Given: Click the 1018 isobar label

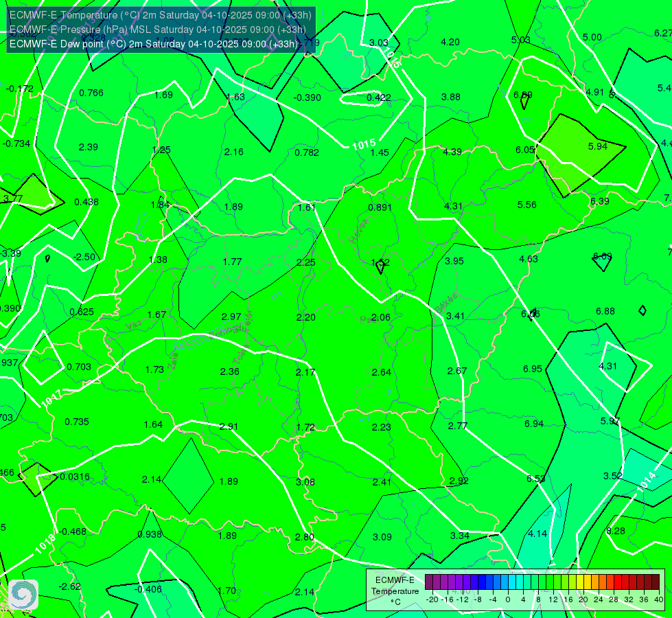Looking at the screenshot, I should 45,544.
